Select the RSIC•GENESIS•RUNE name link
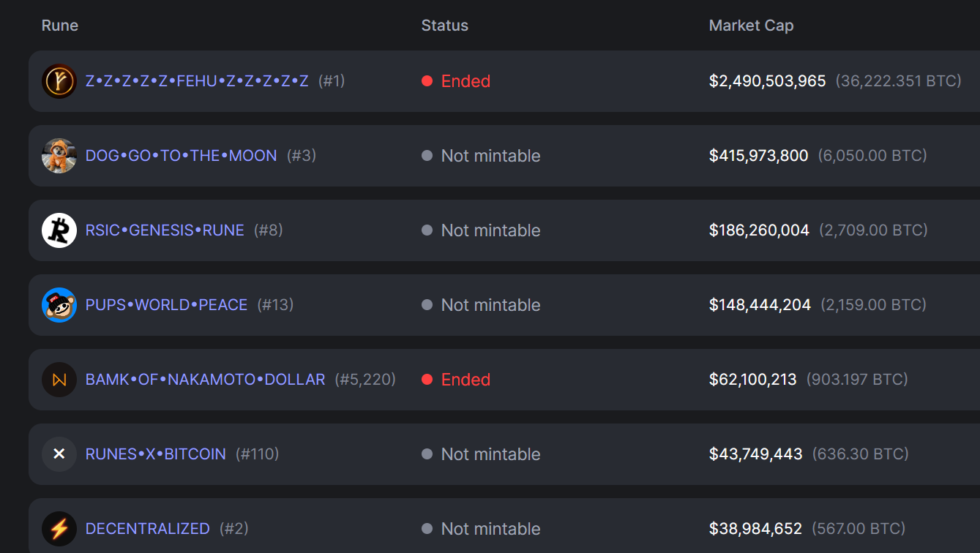This screenshot has width=980, height=553. pyautogui.click(x=165, y=230)
